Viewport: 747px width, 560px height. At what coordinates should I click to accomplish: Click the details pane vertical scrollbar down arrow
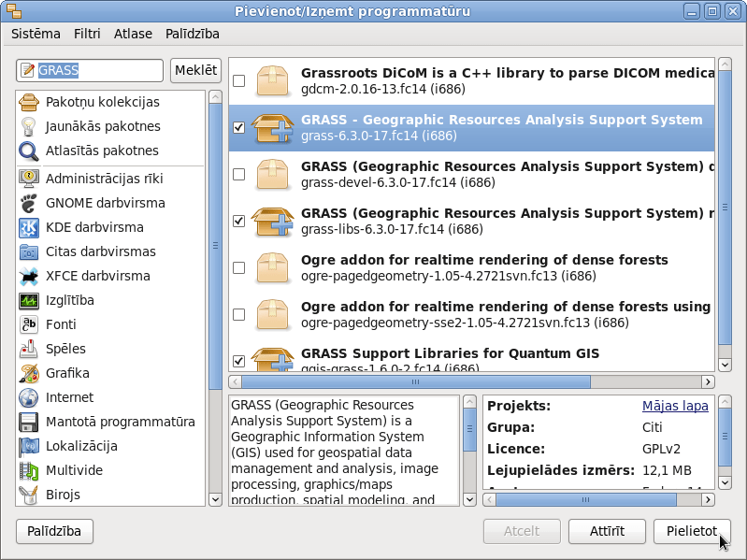pyautogui.click(x=725, y=482)
